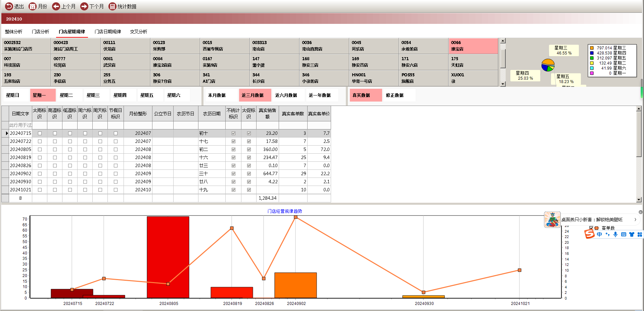This screenshot has width=644, height=311.
Task: Switch to 修正数据 corrected data
Action: (399, 95)
